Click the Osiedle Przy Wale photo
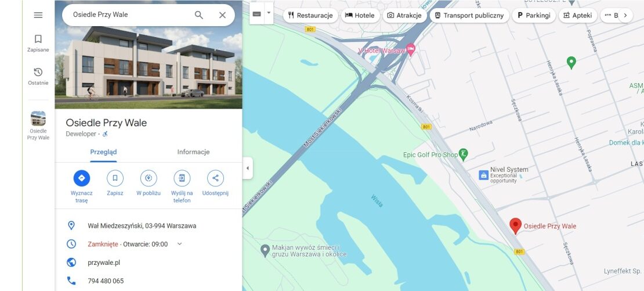The height and width of the screenshot is (291, 644). click(x=149, y=55)
